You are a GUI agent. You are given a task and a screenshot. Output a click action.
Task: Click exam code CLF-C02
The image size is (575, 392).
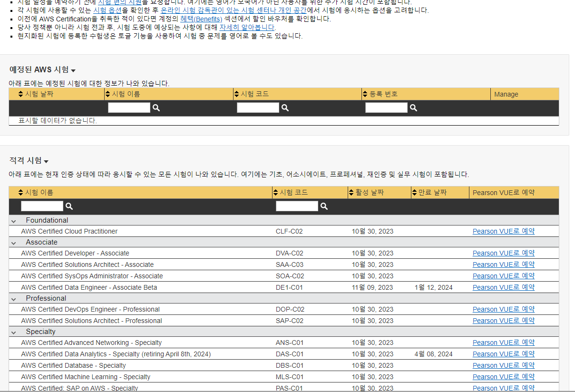point(289,231)
